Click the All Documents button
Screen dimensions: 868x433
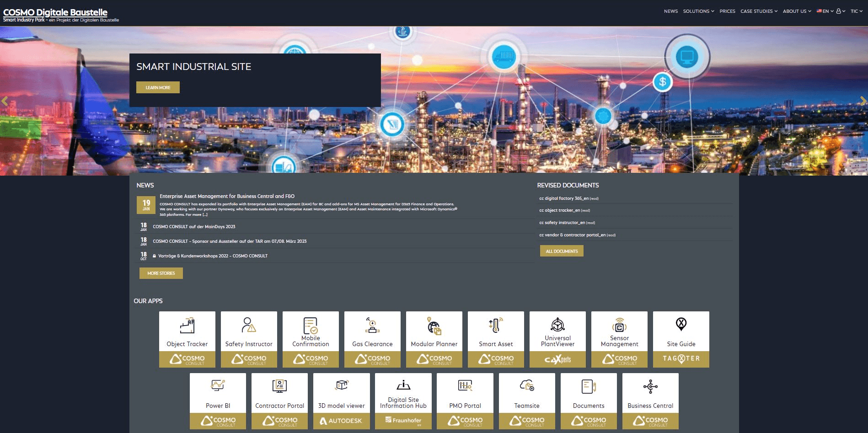pos(562,251)
